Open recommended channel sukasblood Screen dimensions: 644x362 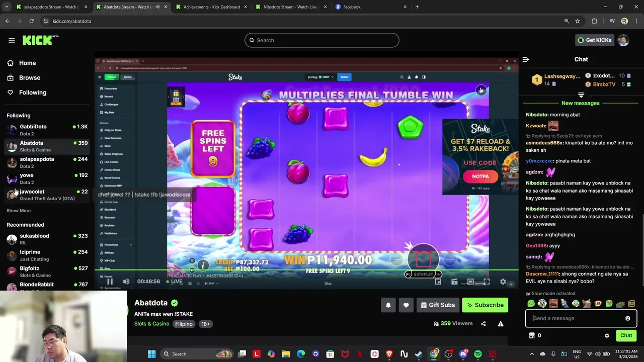click(47, 239)
